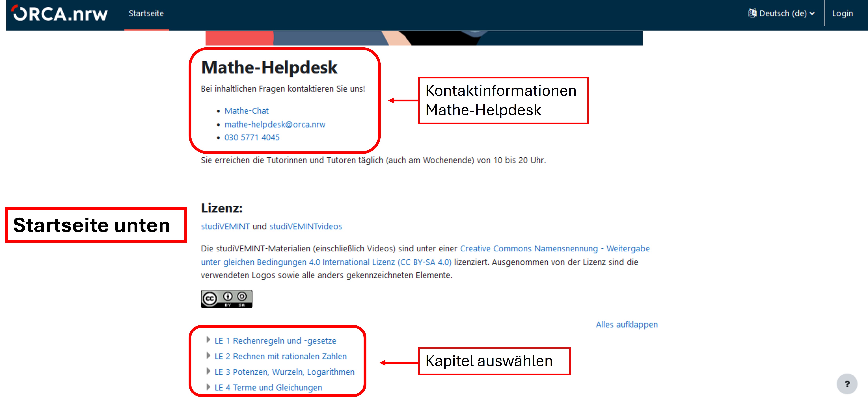Click the CC BY-SA license badge image
The image size is (868, 397).
tap(226, 299)
